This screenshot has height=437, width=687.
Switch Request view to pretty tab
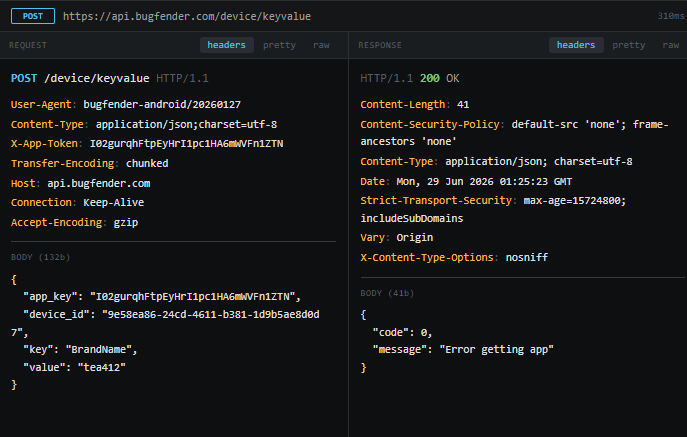point(280,45)
